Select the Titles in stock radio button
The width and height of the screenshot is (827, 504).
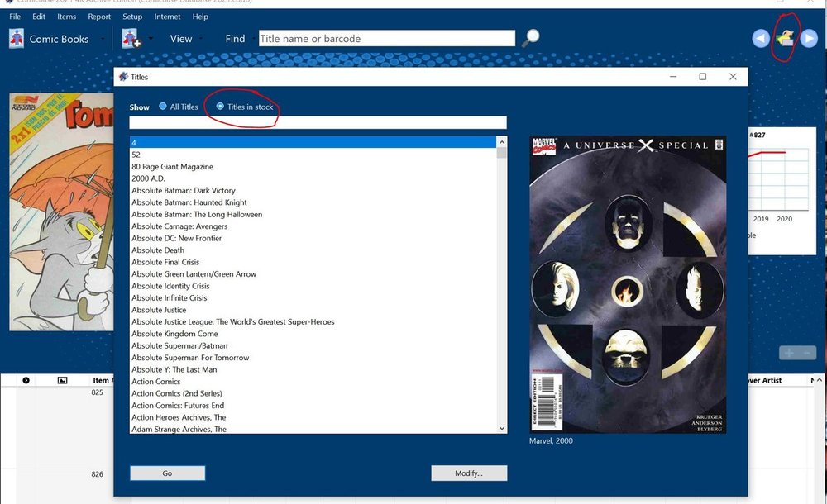(220, 107)
